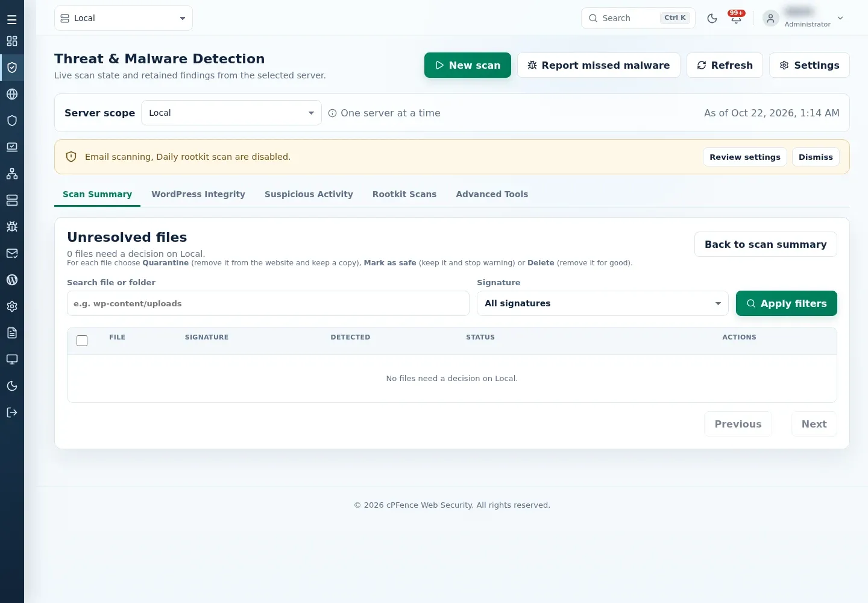Screen dimensions: 868x603
Task: Open the Suspicious Activity tab
Action: (x=309, y=194)
